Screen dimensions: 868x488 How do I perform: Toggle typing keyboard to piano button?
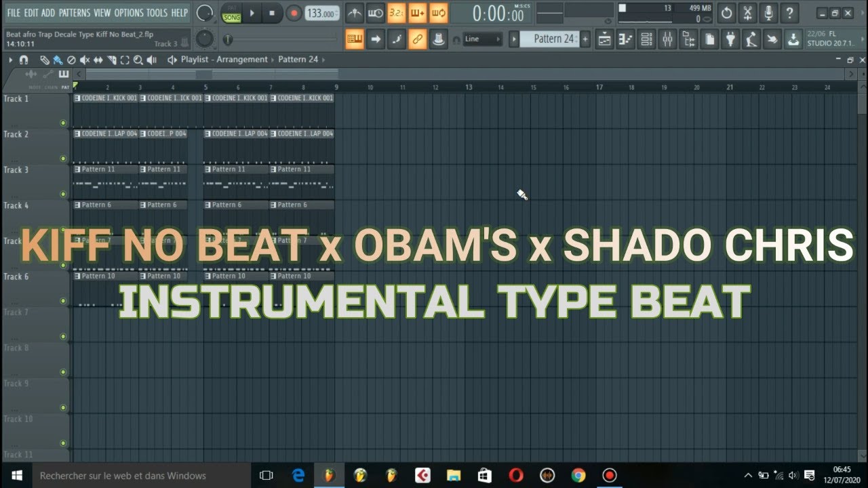click(x=355, y=39)
